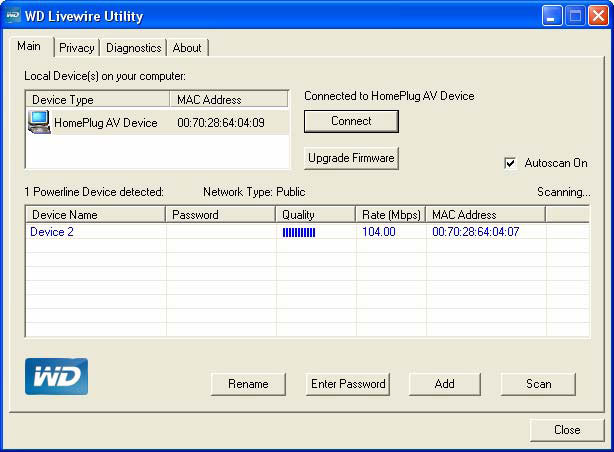Click the Quality signal bar for Device 2

coord(299,232)
